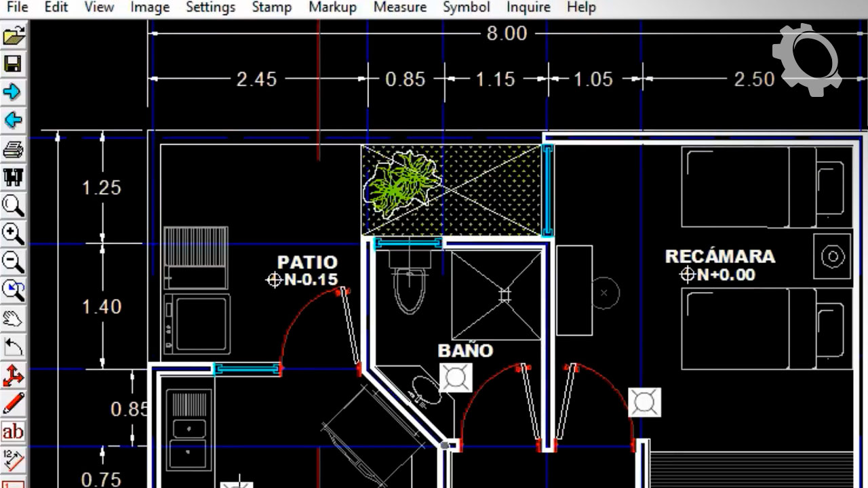Viewport: 868px width, 488px height.
Task: Select the 'ab' text annotation tool
Action: 13,432
